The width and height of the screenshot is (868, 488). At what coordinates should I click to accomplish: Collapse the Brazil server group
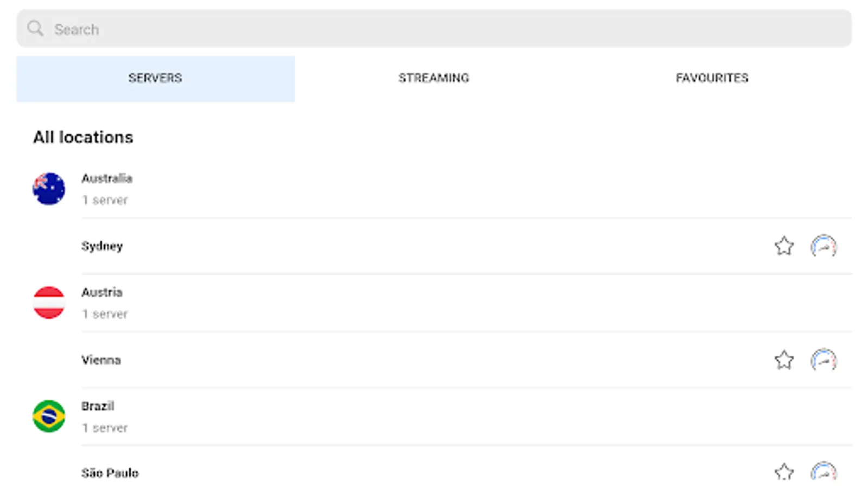point(380,416)
